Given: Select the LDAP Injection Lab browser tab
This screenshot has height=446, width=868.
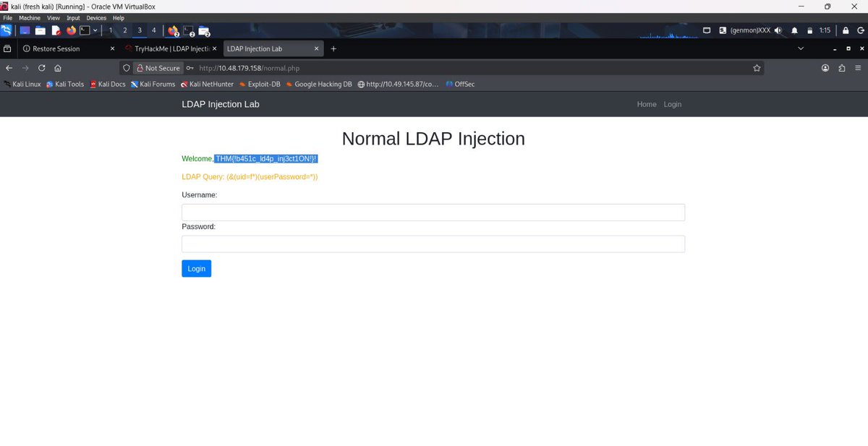Looking at the screenshot, I should (x=273, y=48).
